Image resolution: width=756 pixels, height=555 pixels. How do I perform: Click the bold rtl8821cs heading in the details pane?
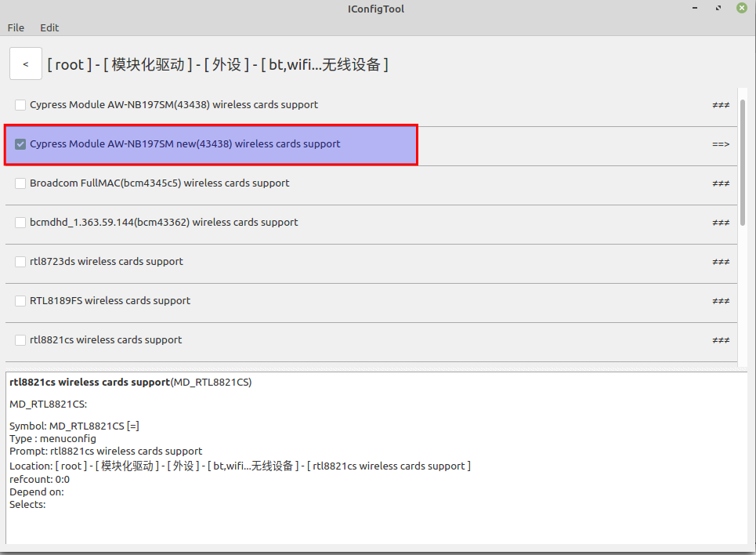click(89, 383)
